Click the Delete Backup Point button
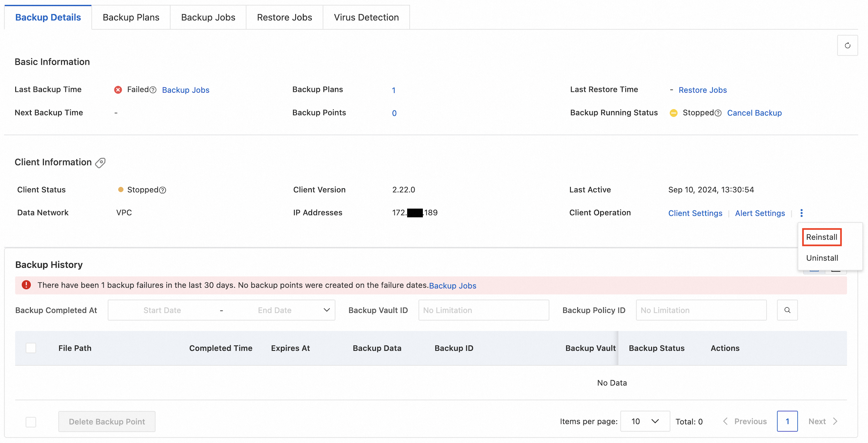 pyautogui.click(x=107, y=422)
